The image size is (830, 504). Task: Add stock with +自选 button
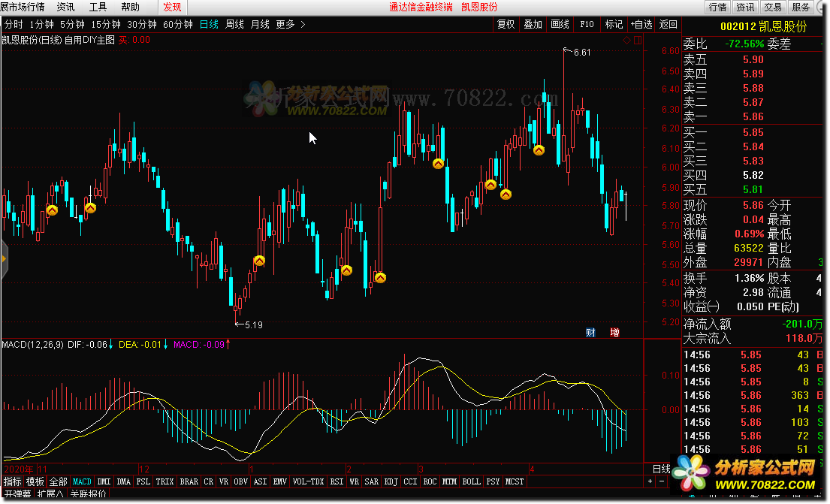641,24
